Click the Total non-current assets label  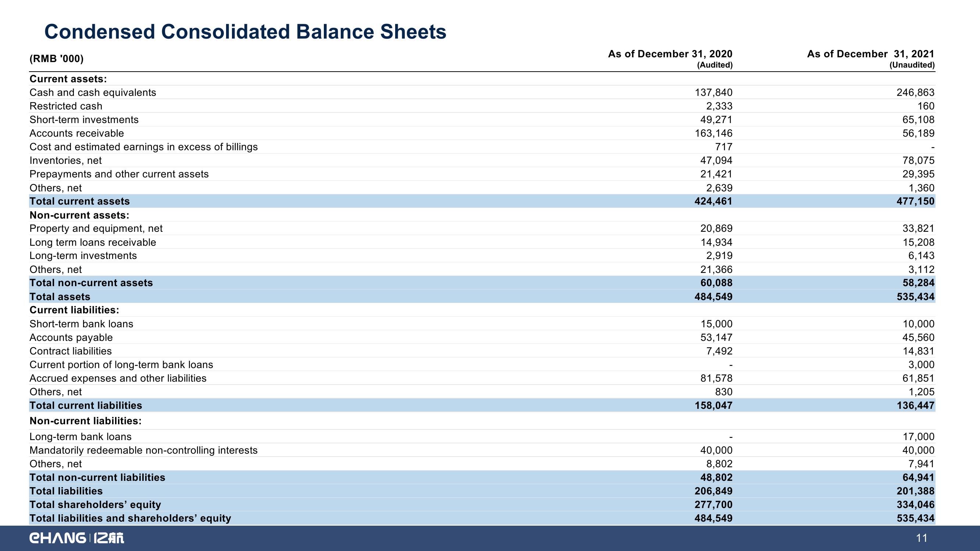pyautogui.click(x=91, y=282)
